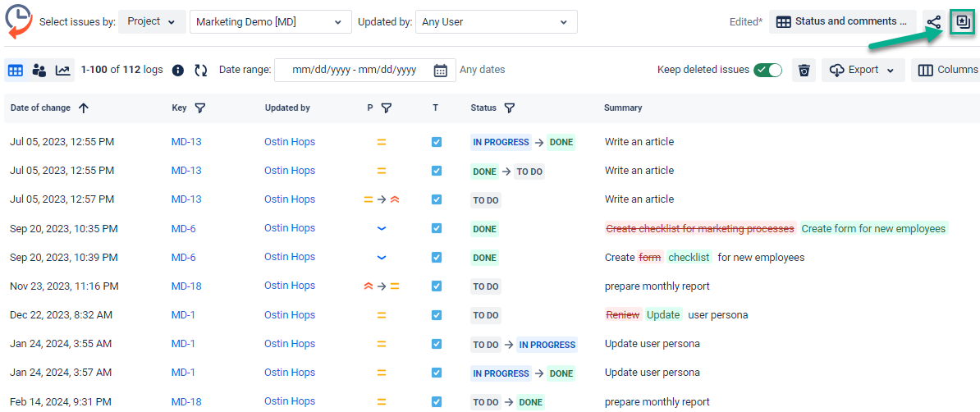Click the date range input field
The height and width of the screenshot is (412, 980).
[x=355, y=70]
